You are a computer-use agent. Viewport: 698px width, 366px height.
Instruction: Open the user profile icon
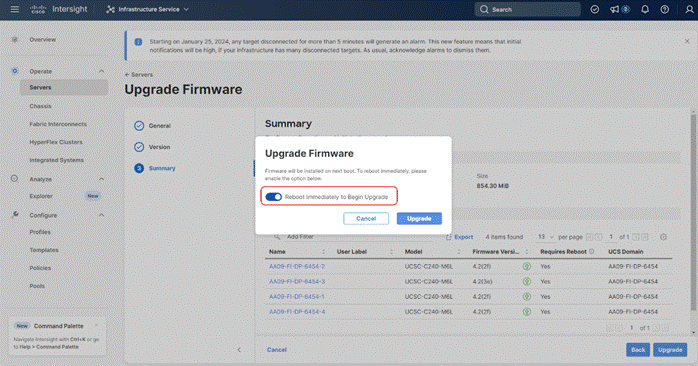pyautogui.click(x=689, y=9)
